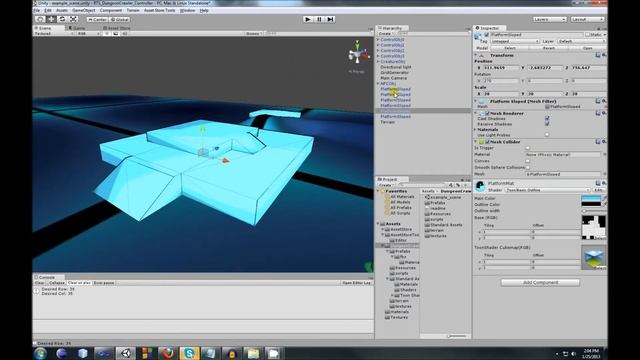Select the Hand tool in the toolbar
Image resolution: width=640 pixels, height=360 pixels.
pos(40,19)
